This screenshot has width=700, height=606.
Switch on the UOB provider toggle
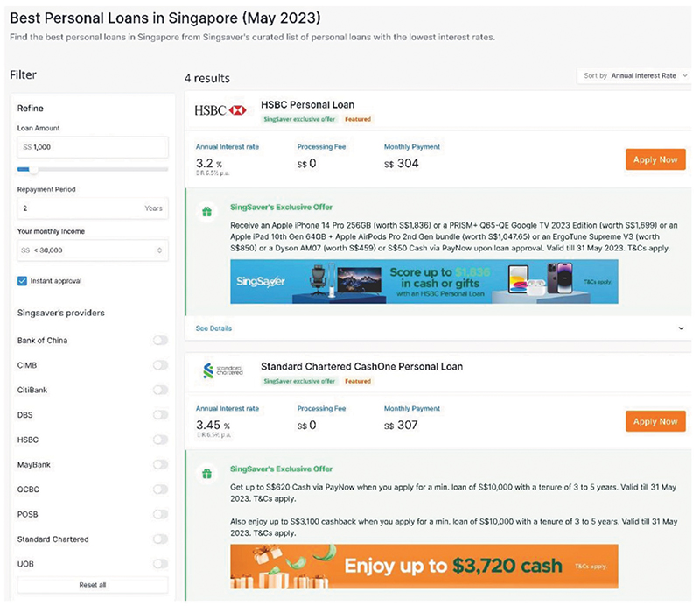pos(160,565)
